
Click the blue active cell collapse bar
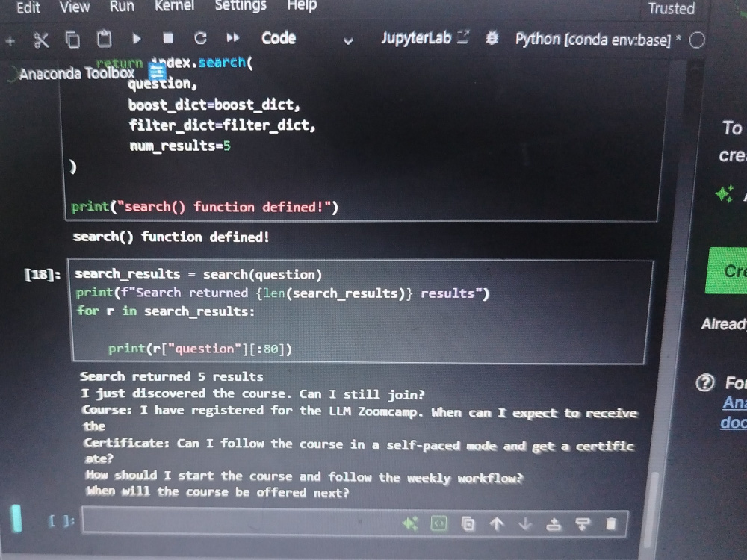pyautogui.click(x=16, y=517)
